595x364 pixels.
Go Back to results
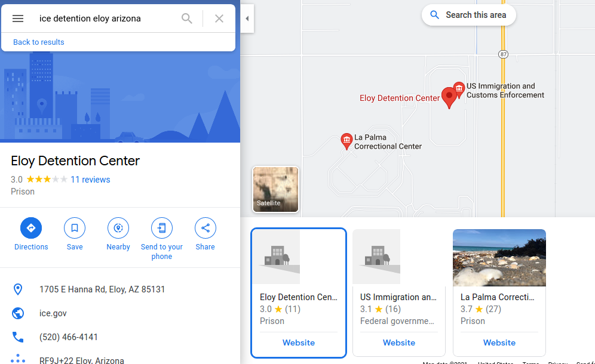click(x=39, y=42)
